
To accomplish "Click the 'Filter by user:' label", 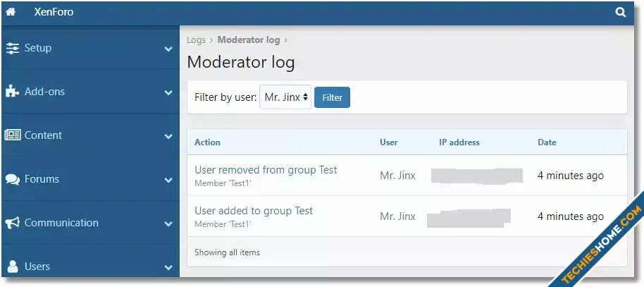I will [225, 98].
